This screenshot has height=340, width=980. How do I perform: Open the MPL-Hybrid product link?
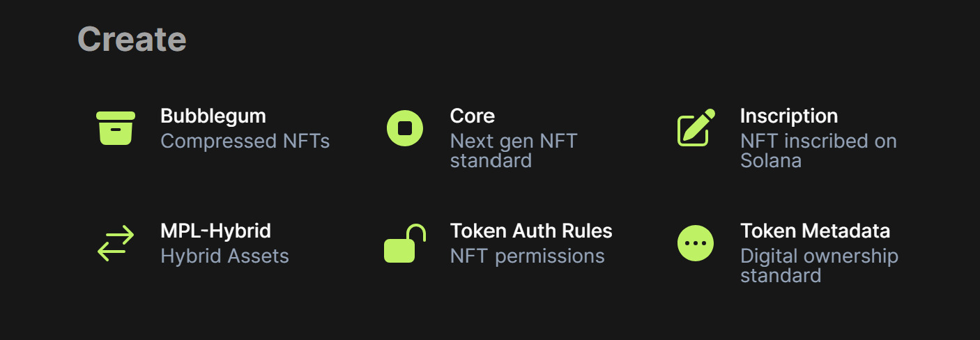pos(215,231)
